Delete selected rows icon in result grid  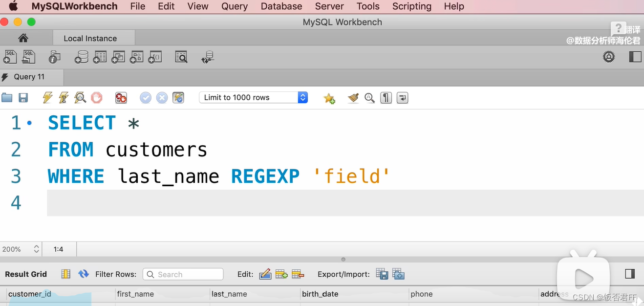(298, 274)
